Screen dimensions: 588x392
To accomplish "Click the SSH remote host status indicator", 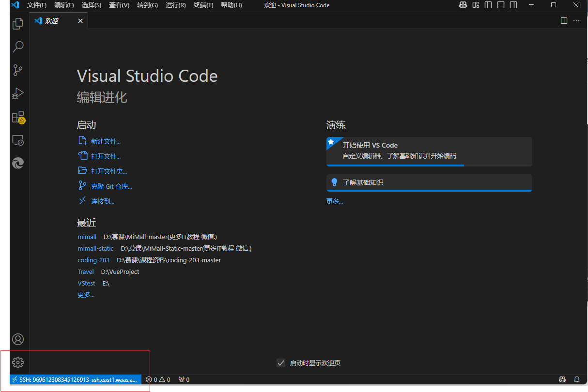I will pos(75,379).
